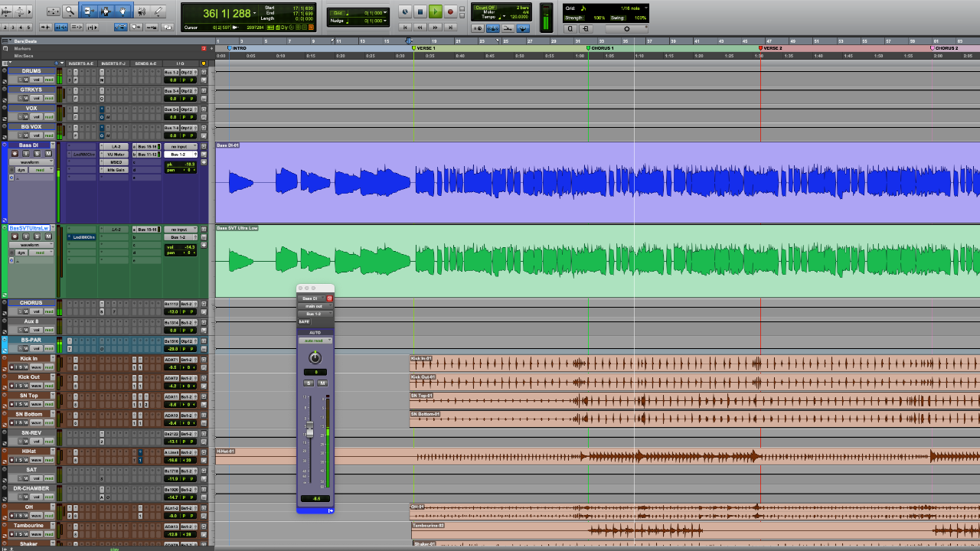
Task: Select the Scrubber speaker tool
Action: coord(142,11)
